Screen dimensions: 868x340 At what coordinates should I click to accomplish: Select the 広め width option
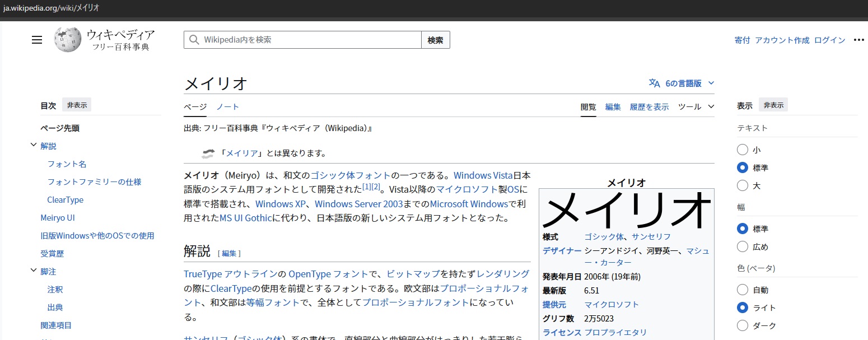point(743,246)
